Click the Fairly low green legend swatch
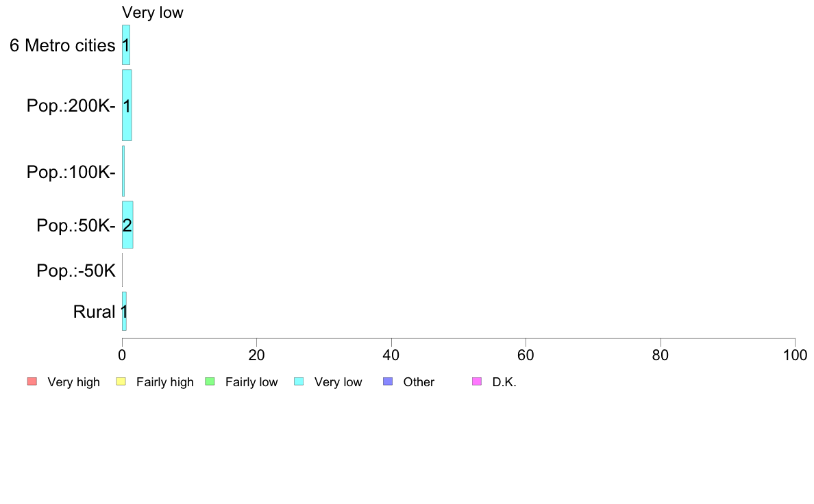This screenshot has height=504, width=814. (210, 381)
